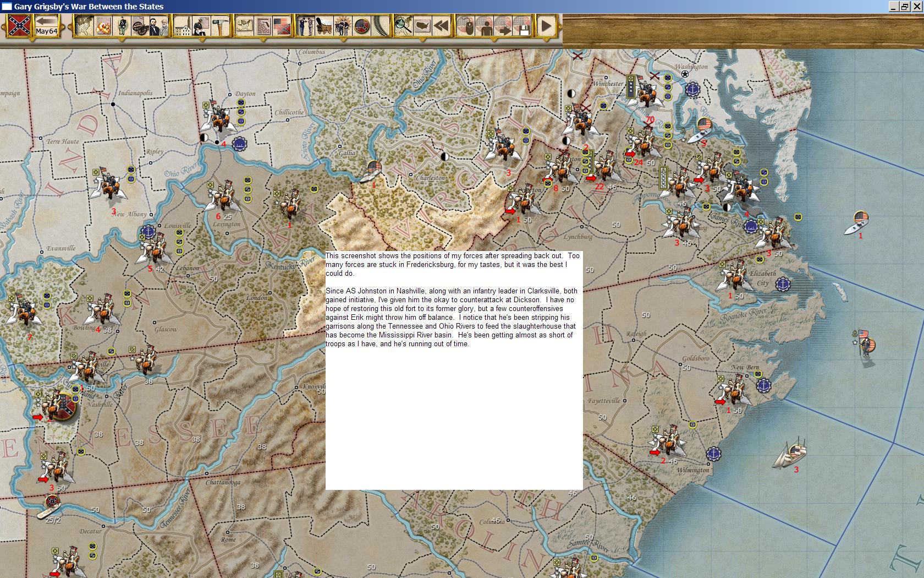Click the magnifying glass search map icon
This screenshot has width=924, height=578.
pyautogui.click(x=403, y=25)
